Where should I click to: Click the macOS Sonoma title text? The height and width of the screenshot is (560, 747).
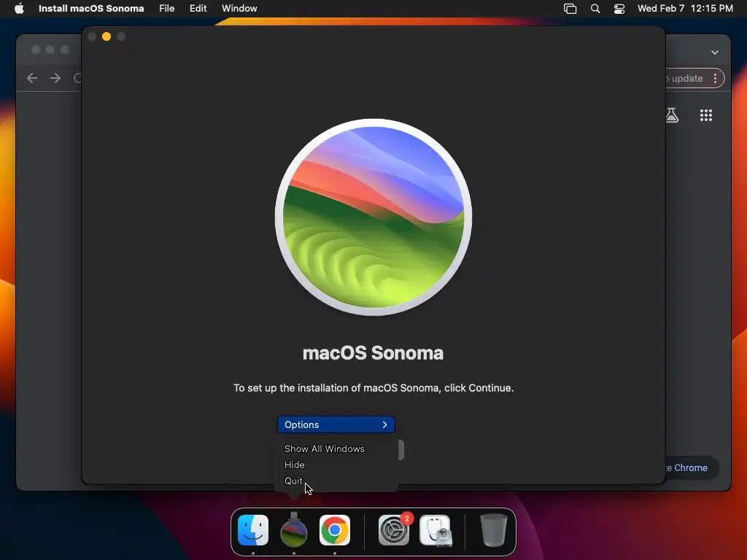(x=373, y=354)
